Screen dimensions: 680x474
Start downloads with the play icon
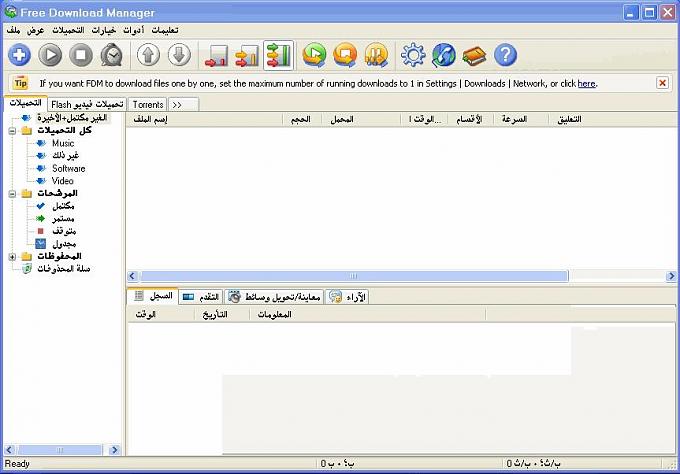[x=50, y=55]
